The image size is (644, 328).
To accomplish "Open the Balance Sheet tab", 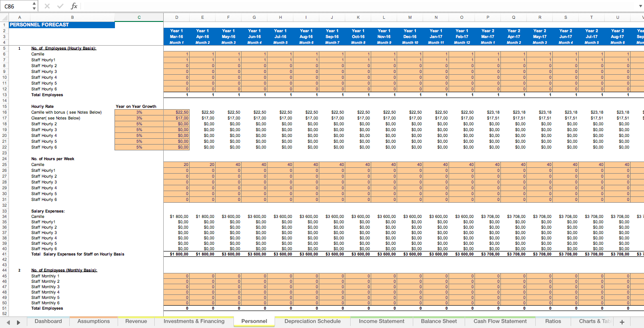I will click(x=438, y=321).
